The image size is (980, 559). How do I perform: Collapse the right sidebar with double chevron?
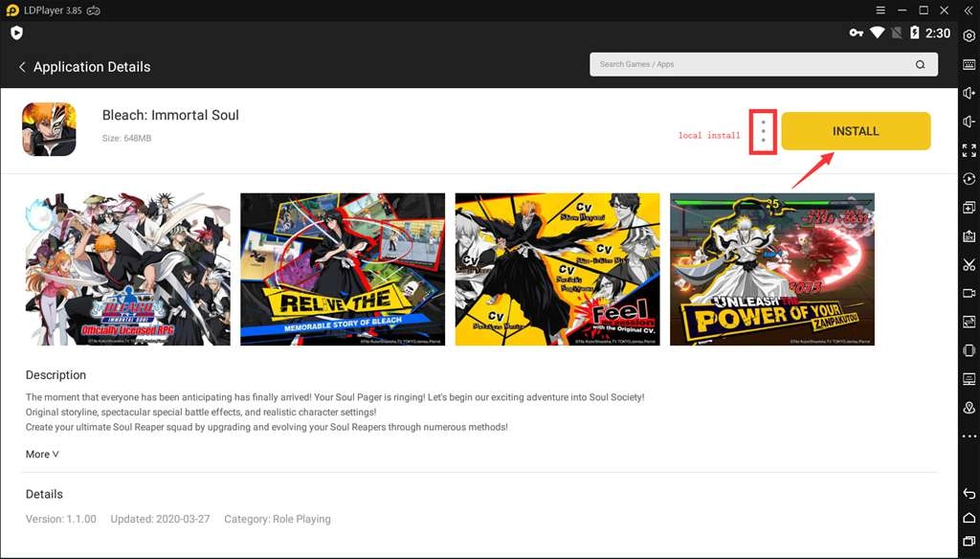coord(968,11)
